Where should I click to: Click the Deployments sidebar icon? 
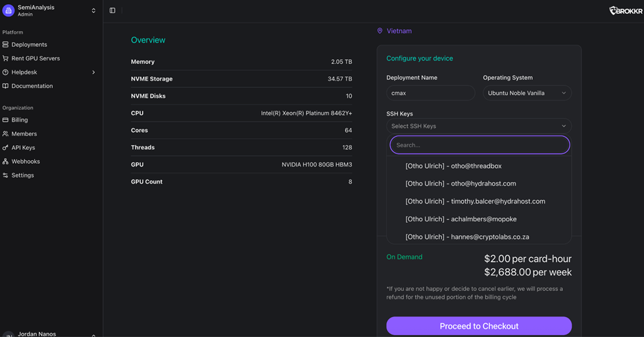click(x=5, y=45)
